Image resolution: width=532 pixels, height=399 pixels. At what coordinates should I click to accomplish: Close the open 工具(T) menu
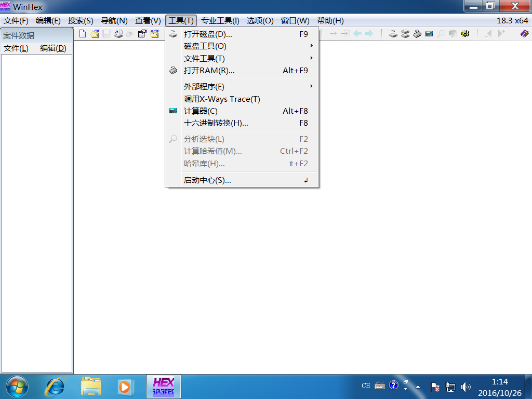(x=181, y=21)
